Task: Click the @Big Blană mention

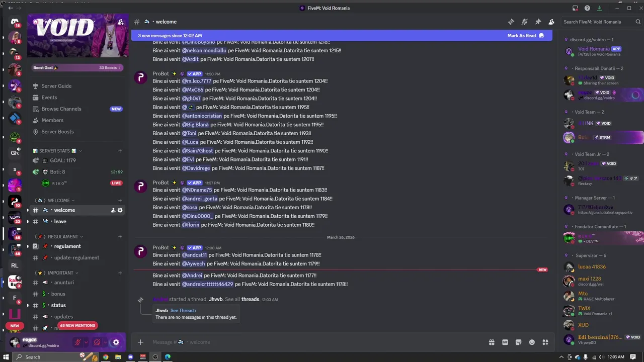Action: 195,125
